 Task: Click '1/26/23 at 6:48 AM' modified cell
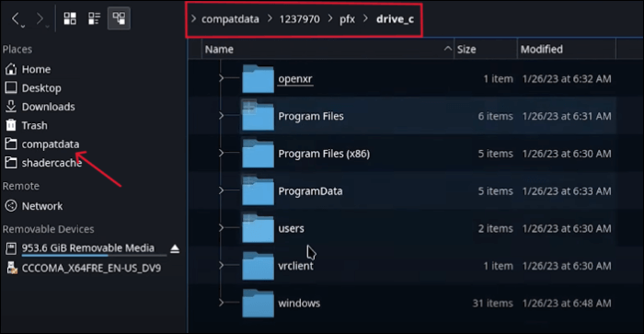(567, 304)
